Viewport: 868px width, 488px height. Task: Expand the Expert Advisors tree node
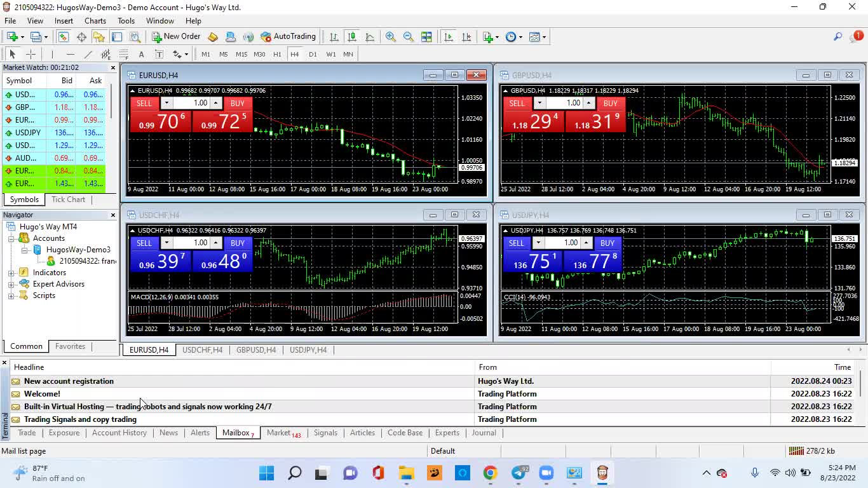(11, 284)
